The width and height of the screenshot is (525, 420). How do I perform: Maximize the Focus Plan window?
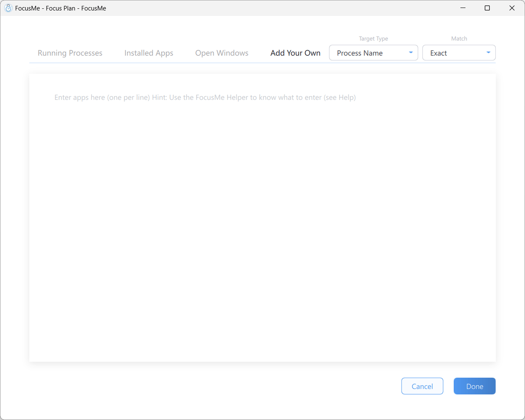tap(487, 8)
